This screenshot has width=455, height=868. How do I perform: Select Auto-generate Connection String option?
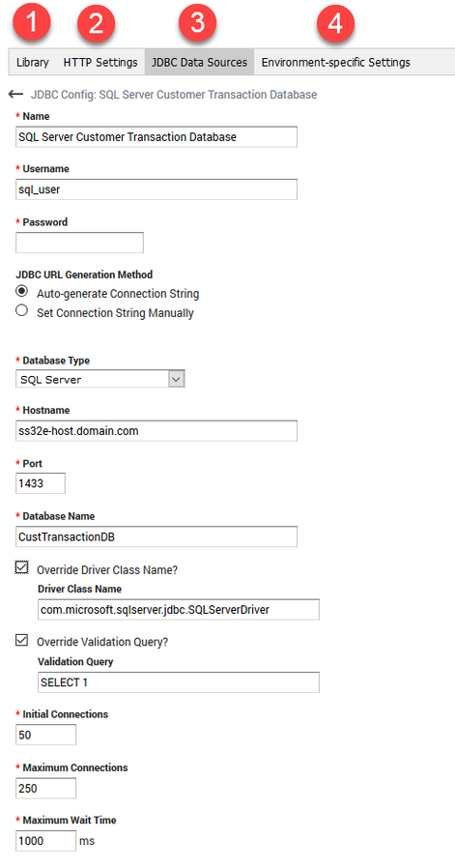(21, 292)
